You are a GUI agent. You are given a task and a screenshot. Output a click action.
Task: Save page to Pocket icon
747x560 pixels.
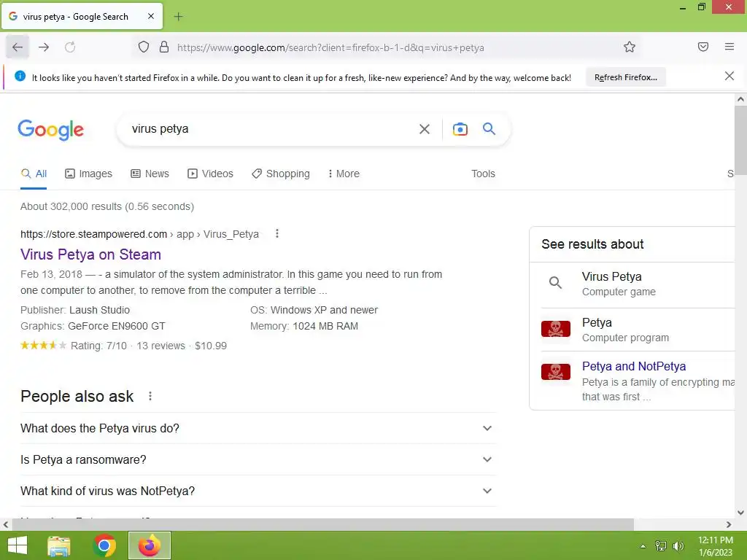703,47
